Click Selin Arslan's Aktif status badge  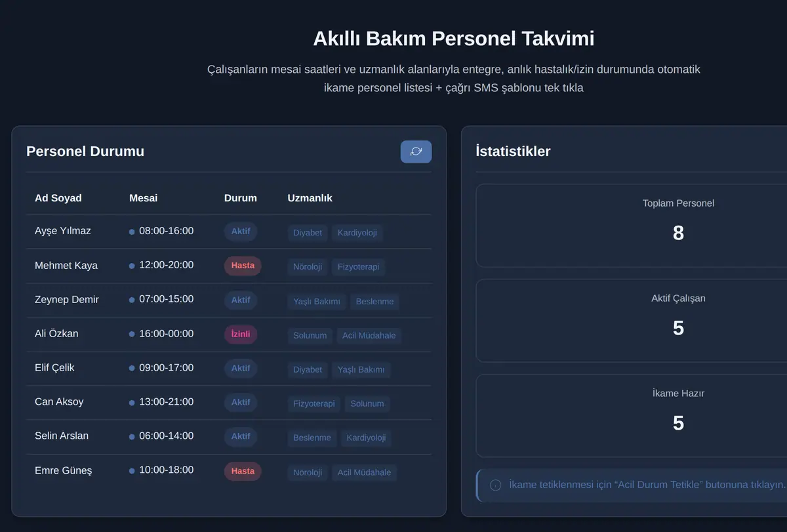pyautogui.click(x=241, y=436)
